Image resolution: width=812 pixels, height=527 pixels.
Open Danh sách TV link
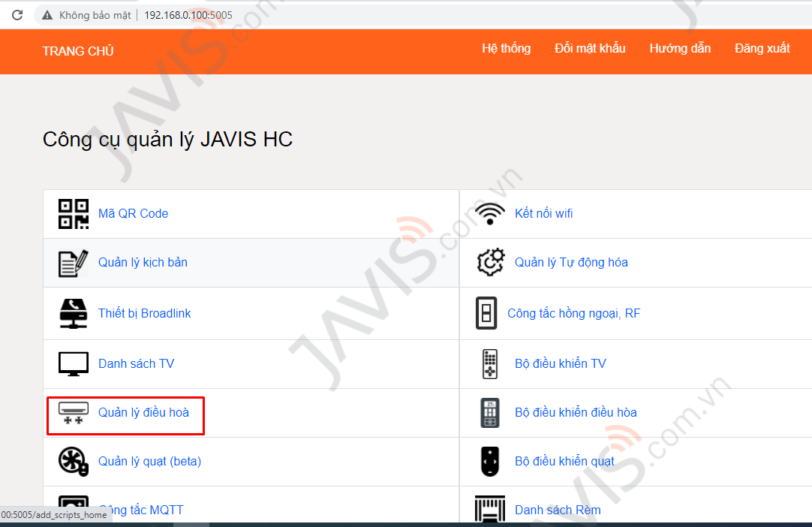click(x=136, y=363)
